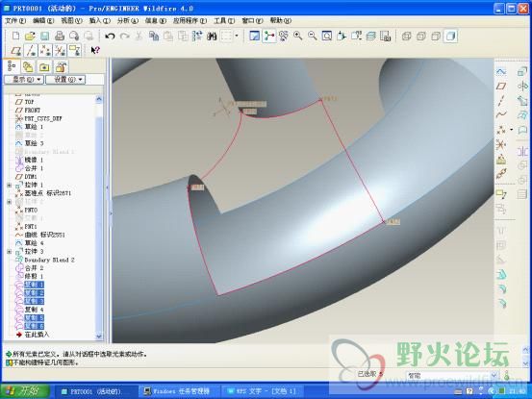Viewport: 532px width, 399px height.
Task: Expand the grayed 拉伸 2 node
Action: pos(10,202)
